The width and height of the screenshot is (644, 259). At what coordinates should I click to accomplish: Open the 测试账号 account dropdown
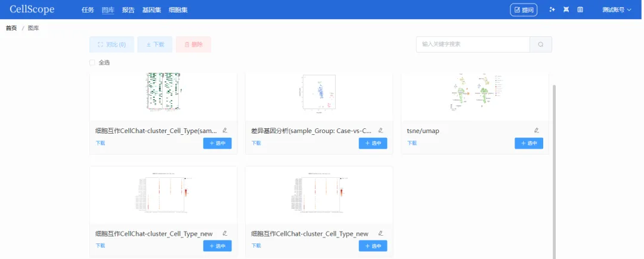617,10
